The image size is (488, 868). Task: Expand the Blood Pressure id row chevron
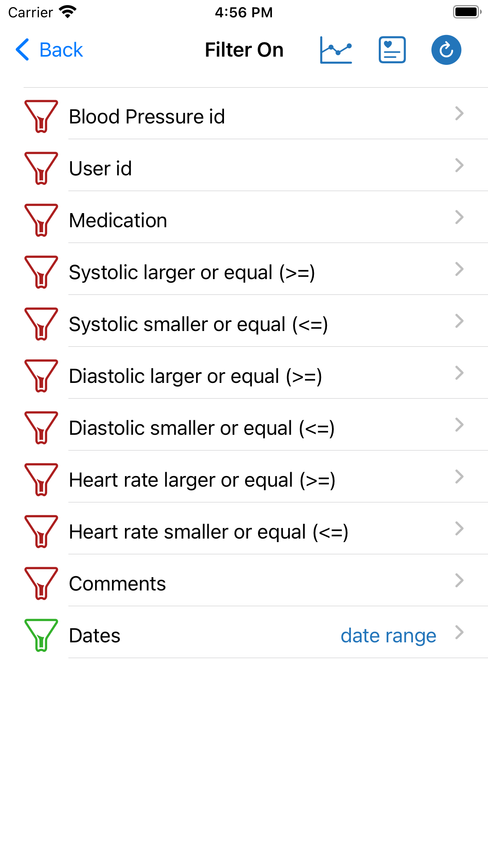[x=459, y=114]
